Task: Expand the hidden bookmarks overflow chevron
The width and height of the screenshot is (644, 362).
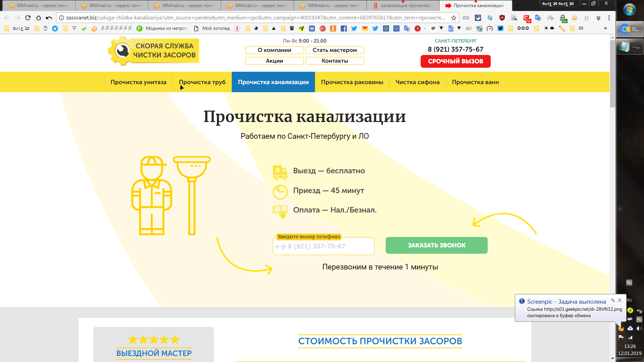Action: click(x=605, y=28)
